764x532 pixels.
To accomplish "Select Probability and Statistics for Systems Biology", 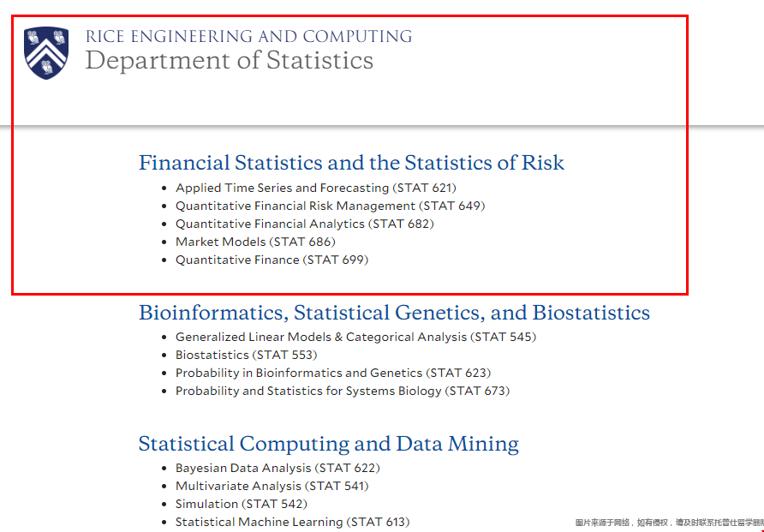I will point(343,392).
